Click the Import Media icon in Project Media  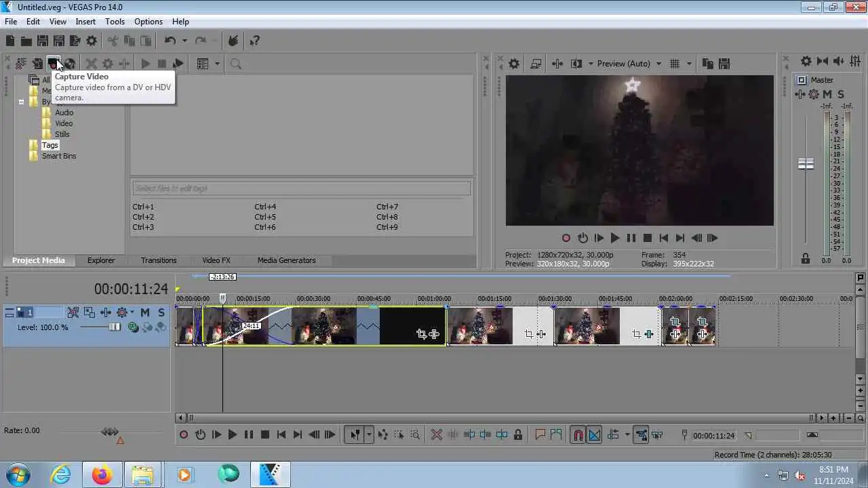[37, 64]
